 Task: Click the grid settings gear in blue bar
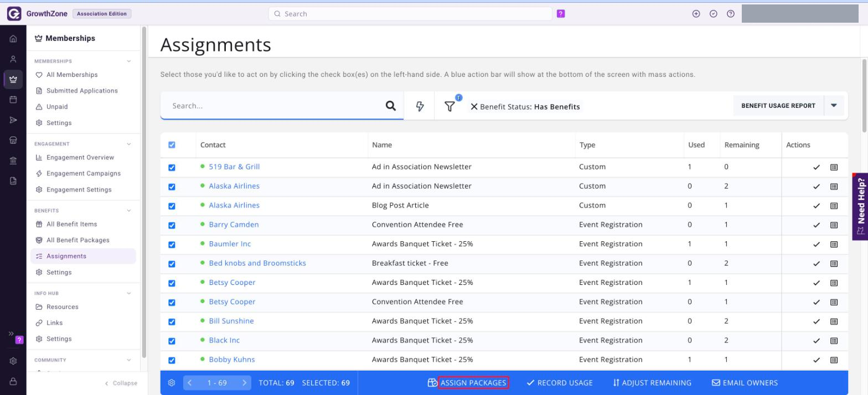point(172,383)
